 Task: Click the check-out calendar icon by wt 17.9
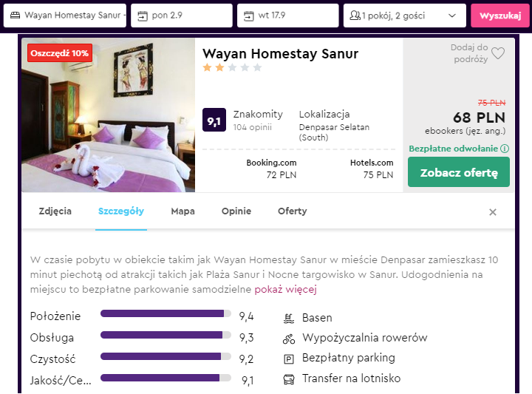tap(249, 16)
